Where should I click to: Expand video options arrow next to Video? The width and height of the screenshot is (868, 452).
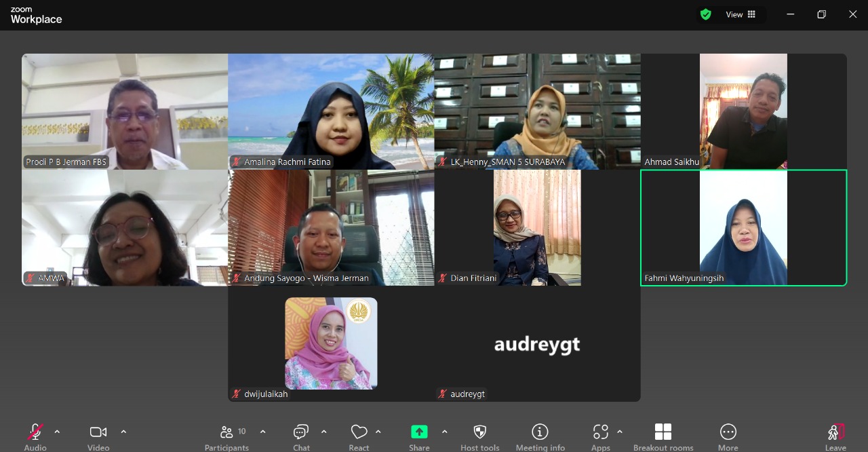tap(123, 432)
